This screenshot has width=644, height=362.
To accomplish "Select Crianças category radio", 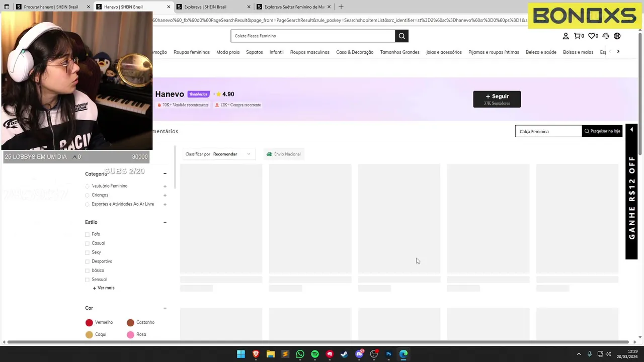I will pyautogui.click(x=87, y=195).
